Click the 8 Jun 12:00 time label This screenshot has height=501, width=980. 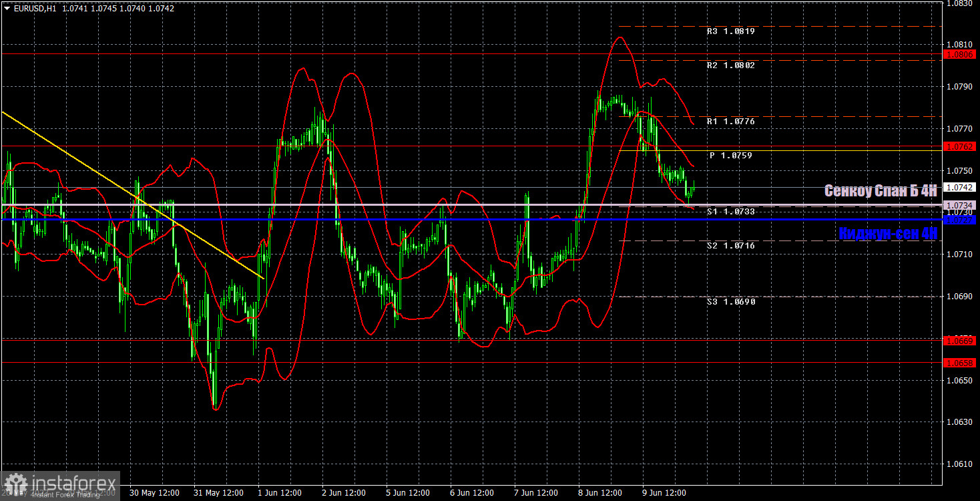click(x=599, y=493)
